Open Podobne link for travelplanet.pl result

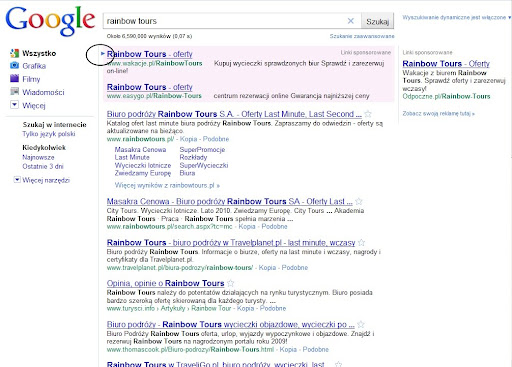(295, 268)
